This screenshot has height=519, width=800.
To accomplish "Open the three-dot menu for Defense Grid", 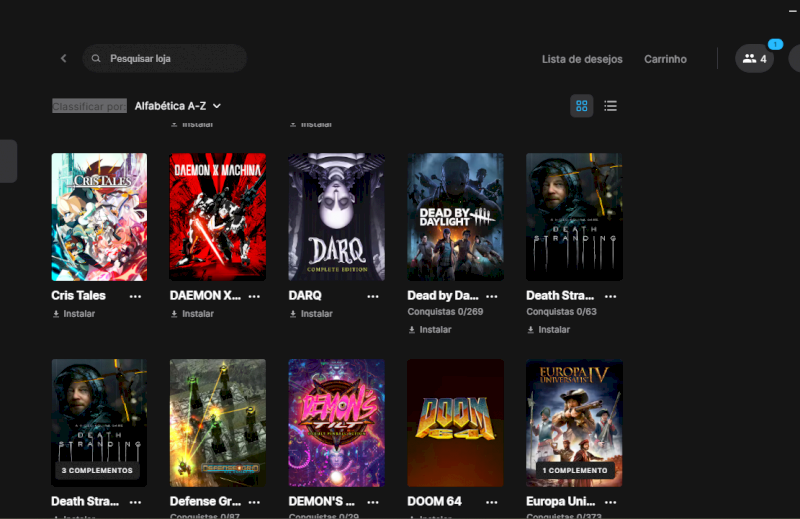I will 254,502.
